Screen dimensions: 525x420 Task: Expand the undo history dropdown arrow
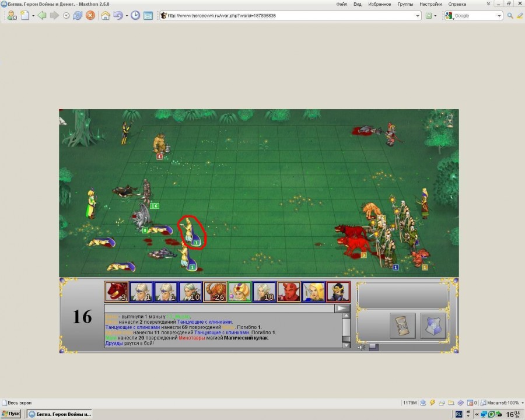click(127, 16)
